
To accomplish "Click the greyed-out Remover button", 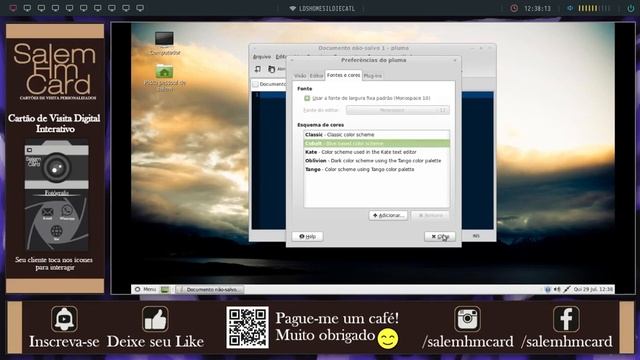I will (x=431, y=215).
